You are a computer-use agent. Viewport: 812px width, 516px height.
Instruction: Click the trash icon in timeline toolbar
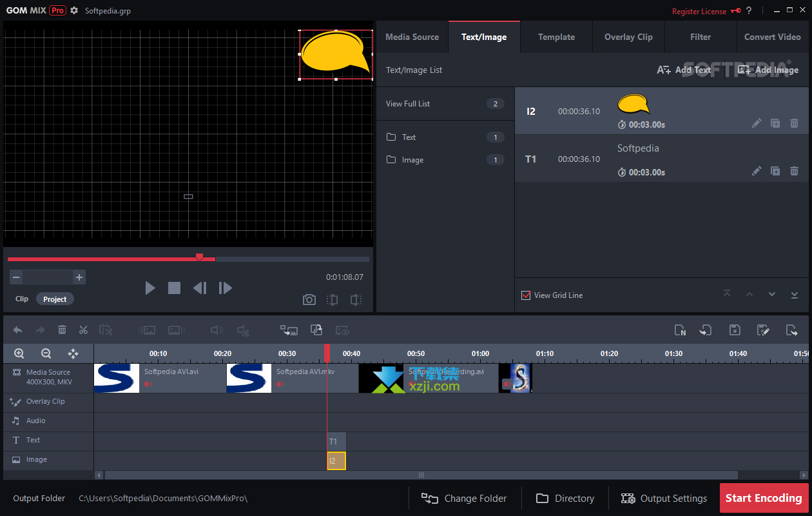62,330
